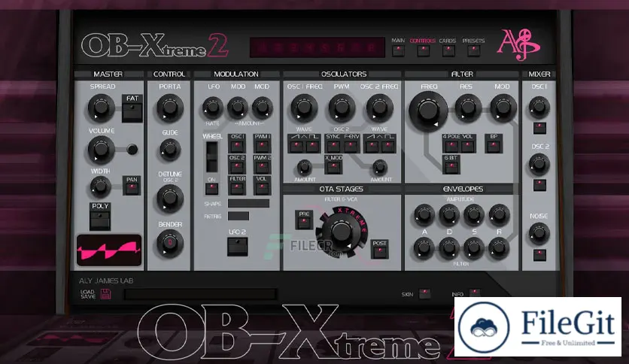Click the INFO button
The height and width of the screenshot is (364, 629).
pos(475,293)
